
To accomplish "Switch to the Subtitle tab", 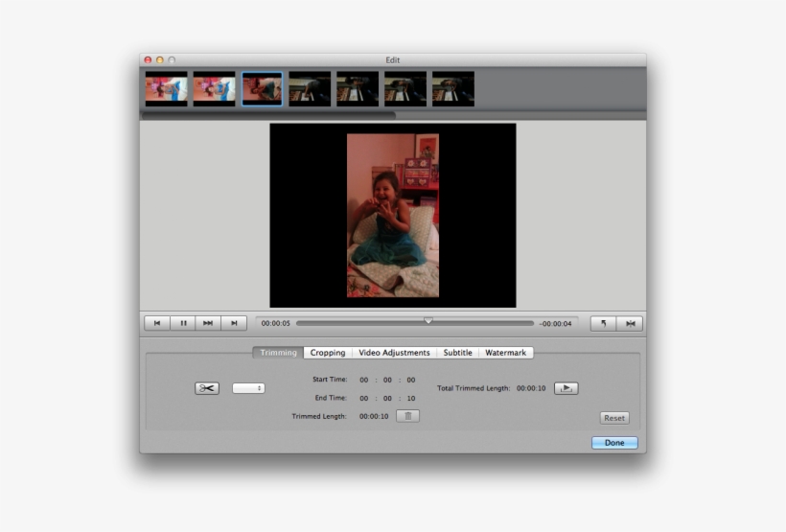I will click(x=457, y=353).
